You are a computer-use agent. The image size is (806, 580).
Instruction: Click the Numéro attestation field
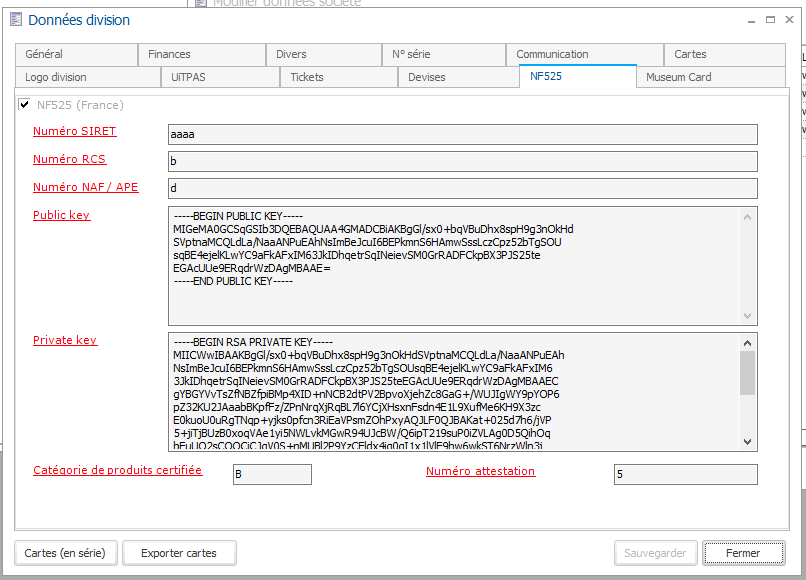tap(685, 475)
